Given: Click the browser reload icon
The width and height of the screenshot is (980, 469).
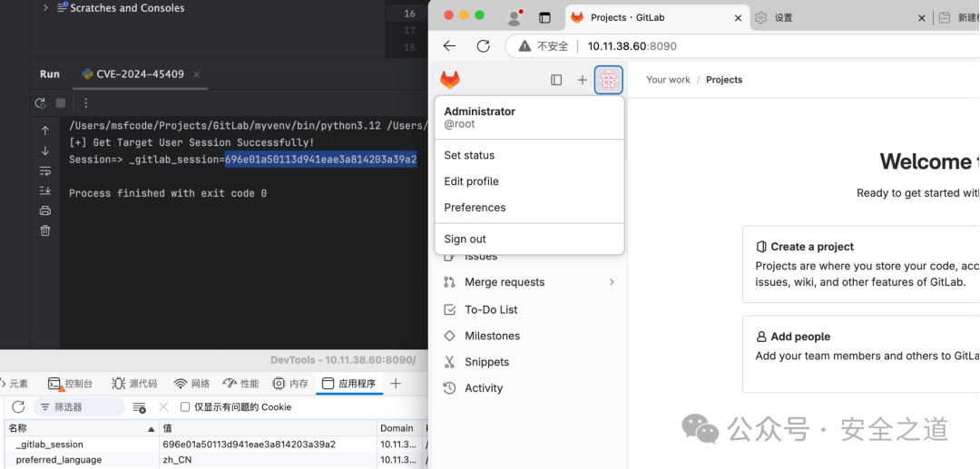Looking at the screenshot, I should 483,45.
